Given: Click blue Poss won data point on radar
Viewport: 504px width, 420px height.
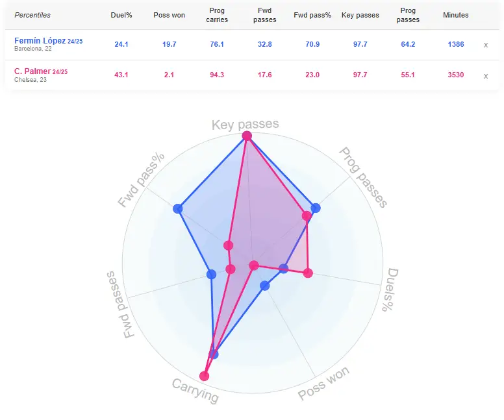Looking at the screenshot, I should coord(264,286).
